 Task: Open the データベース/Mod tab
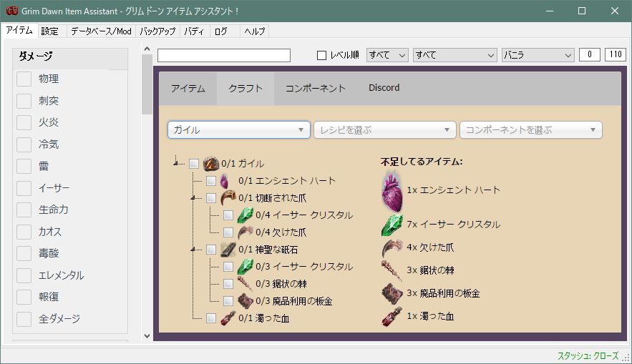pyautogui.click(x=101, y=31)
